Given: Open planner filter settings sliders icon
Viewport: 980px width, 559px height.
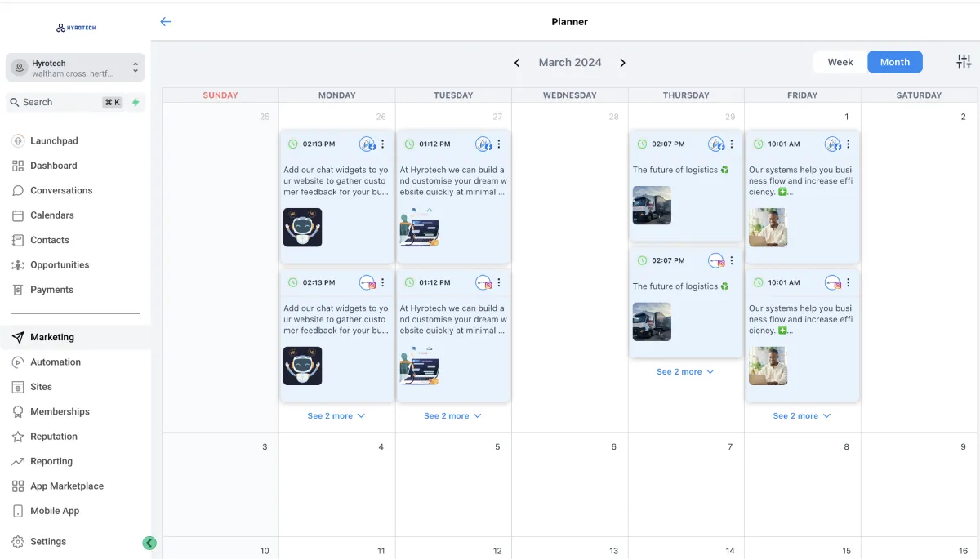Looking at the screenshot, I should [x=964, y=62].
